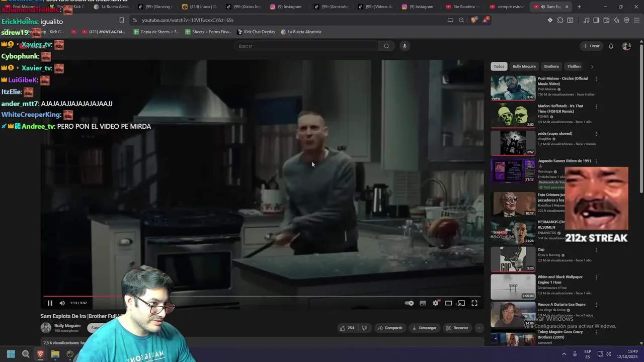Click the Bully Maguire channel avatar
Viewport: 644px width, 362px height.
46,328
